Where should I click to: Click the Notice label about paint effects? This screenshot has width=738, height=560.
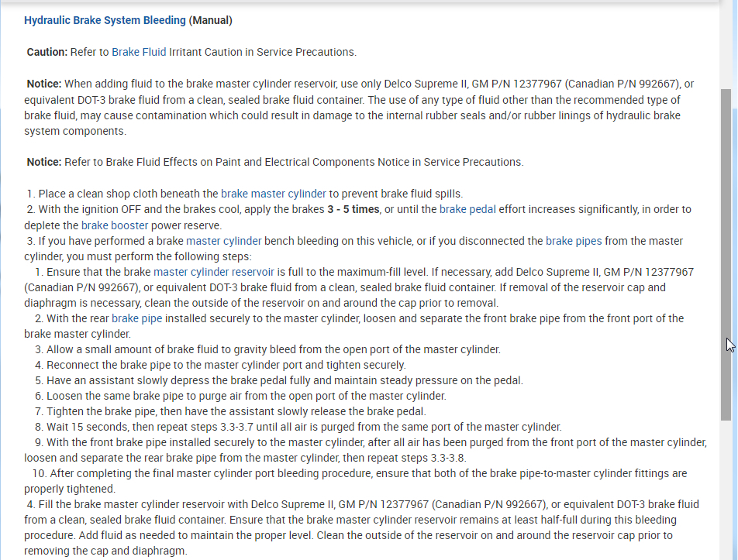point(44,162)
